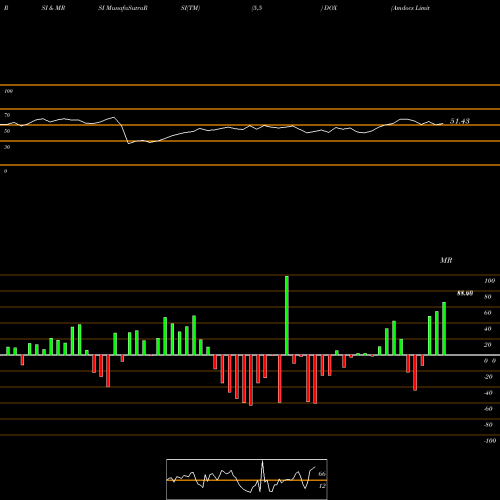Image resolution: width=500 pixels, height=500 pixels.
Task: Click the RSI axis label 100 on left
Action: pos(8,91)
